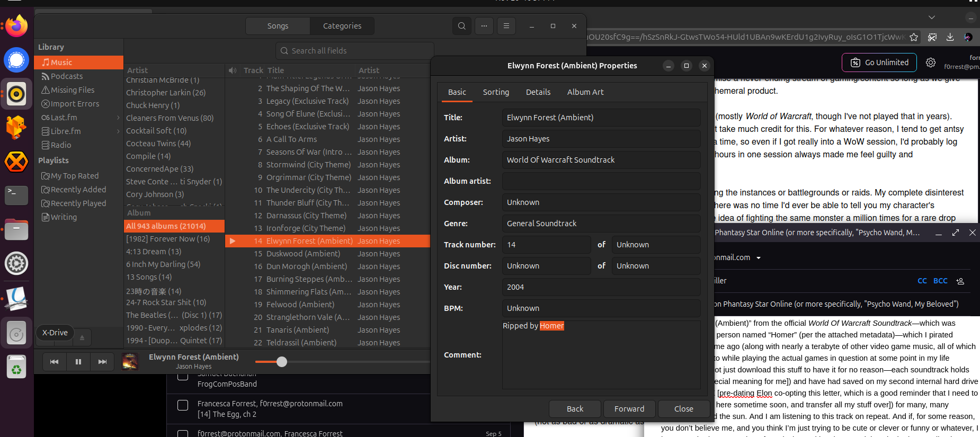Expand the sender address dropdown in composer

759,258
